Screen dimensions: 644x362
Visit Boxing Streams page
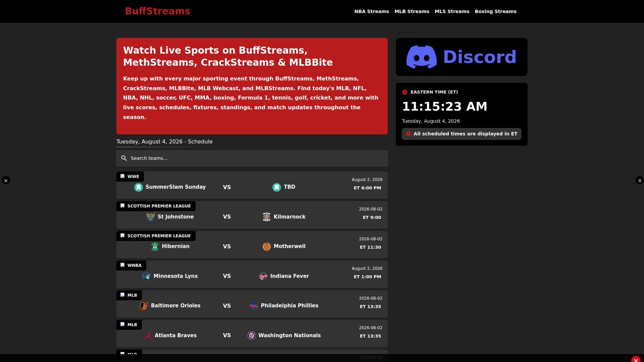click(x=495, y=11)
